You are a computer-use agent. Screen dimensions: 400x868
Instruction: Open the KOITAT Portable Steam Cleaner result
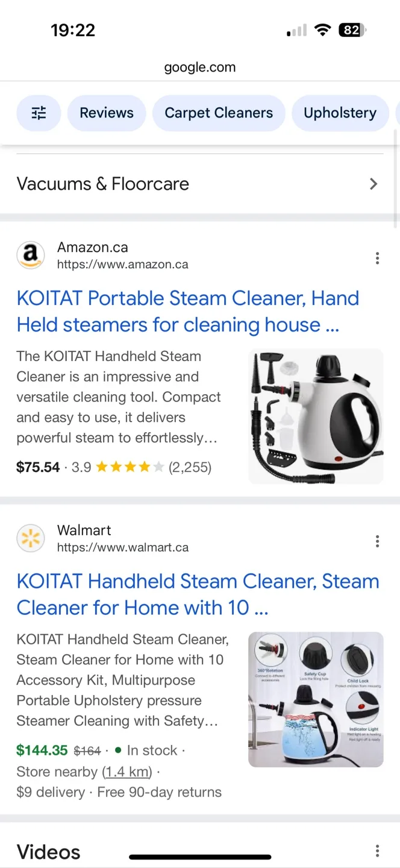[x=188, y=311]
